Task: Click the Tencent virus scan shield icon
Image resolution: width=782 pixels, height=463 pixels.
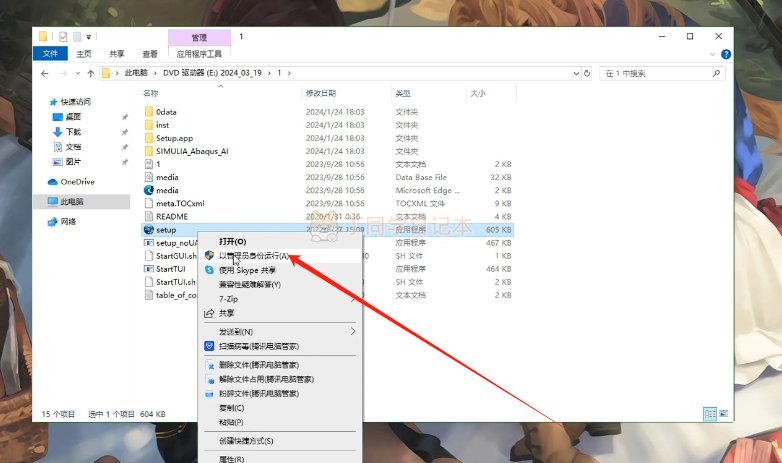Action: click(209, 346)
